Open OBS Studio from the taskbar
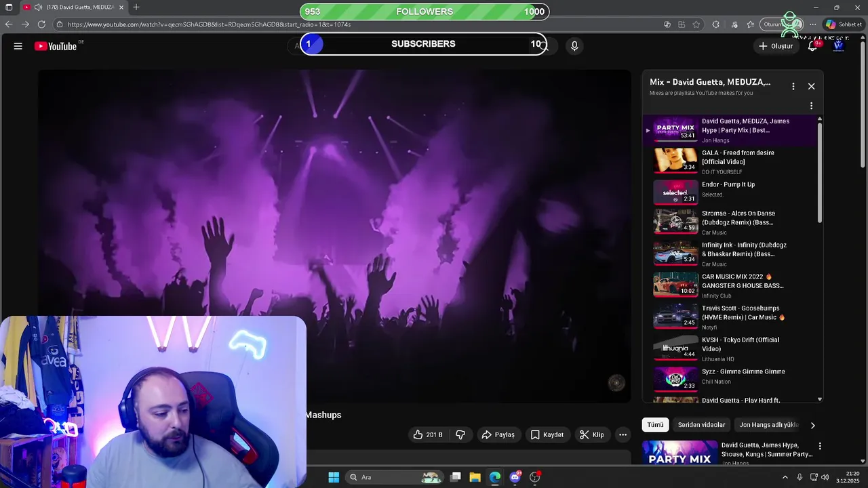Screen dimensions: 868x488 pos(535,477)
